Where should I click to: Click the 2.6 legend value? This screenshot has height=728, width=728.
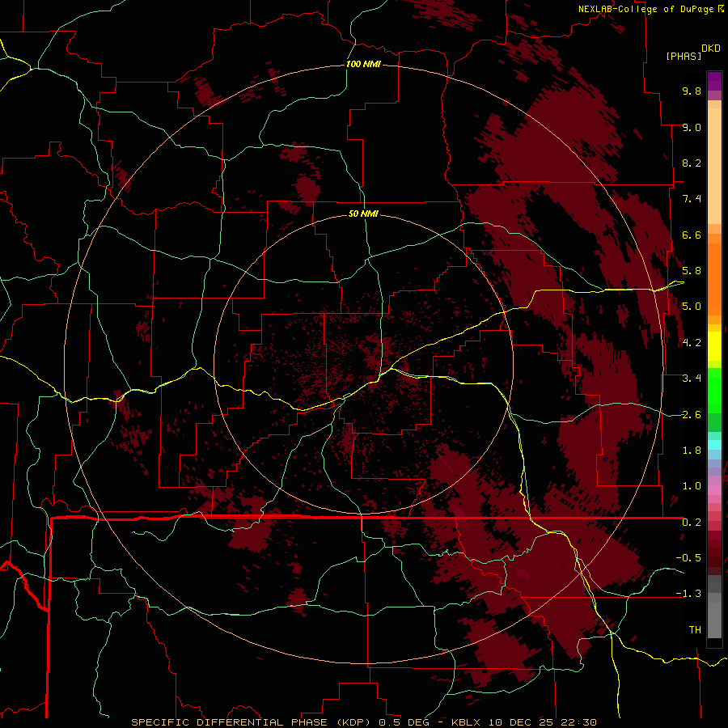pos(692,415)
